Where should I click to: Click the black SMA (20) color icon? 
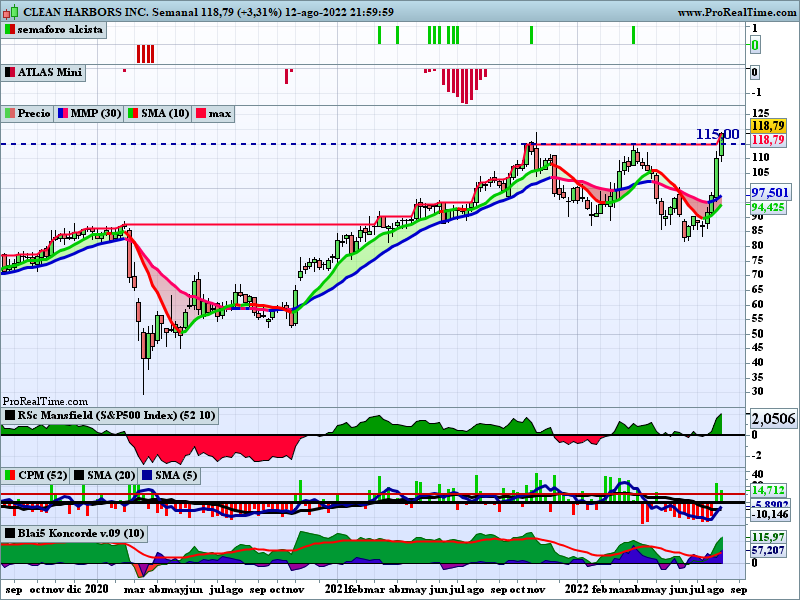(x=79, y=476)
